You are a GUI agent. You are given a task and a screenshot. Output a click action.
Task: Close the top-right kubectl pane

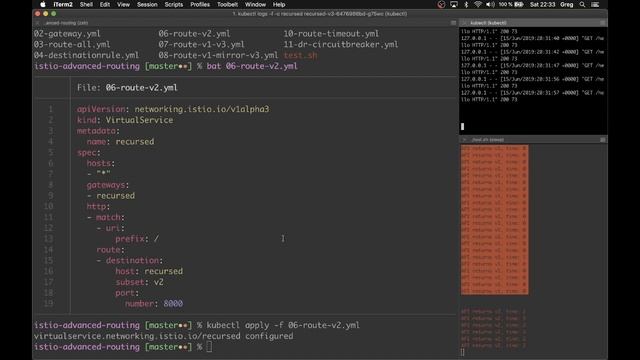(x=464, y=23)
